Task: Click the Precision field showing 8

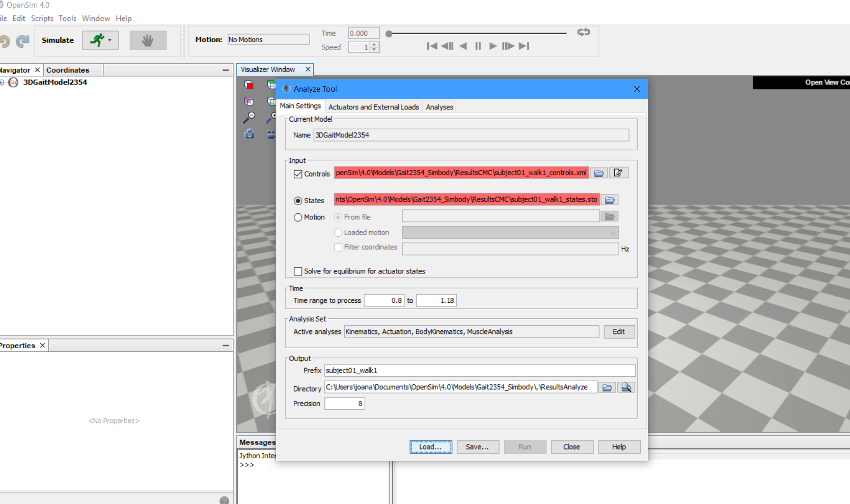Action: pyautogui.click(x=345, y=404)
